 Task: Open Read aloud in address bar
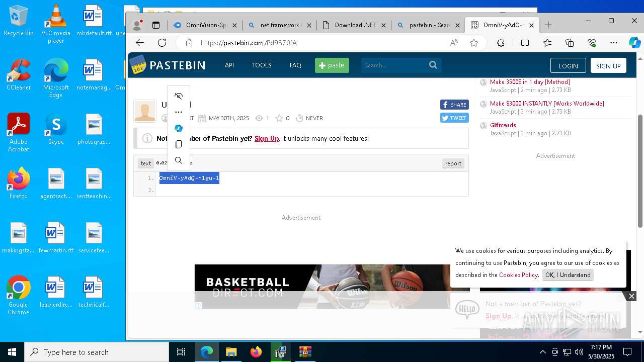(x=454, y=43)
